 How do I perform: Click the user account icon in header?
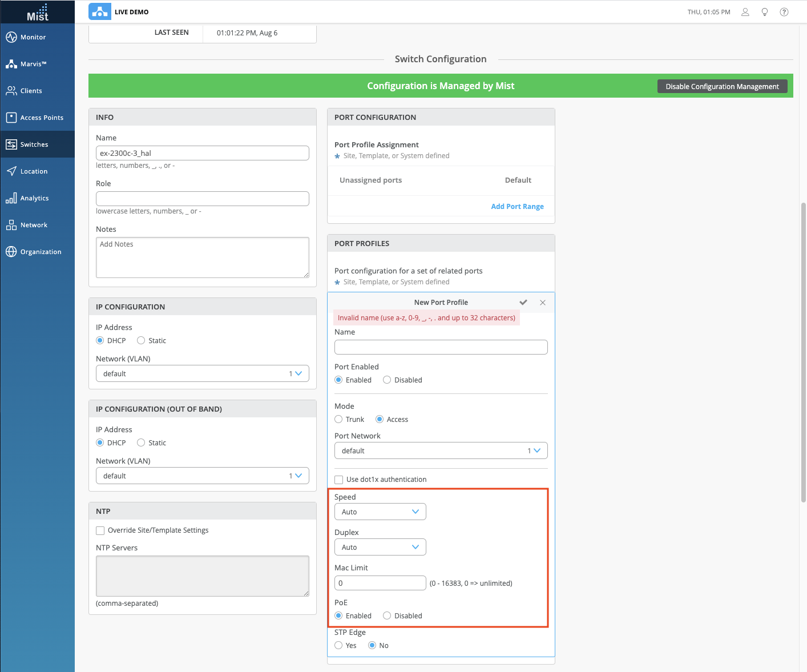pos(745,12)
